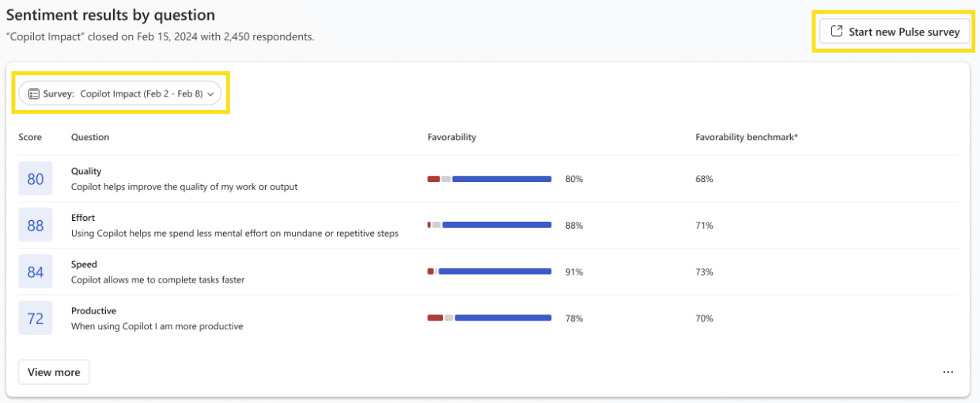Viewport: 980px width, 403px height.
Task: Click the survey form icon in selector
Action: (x=34, y=93)
